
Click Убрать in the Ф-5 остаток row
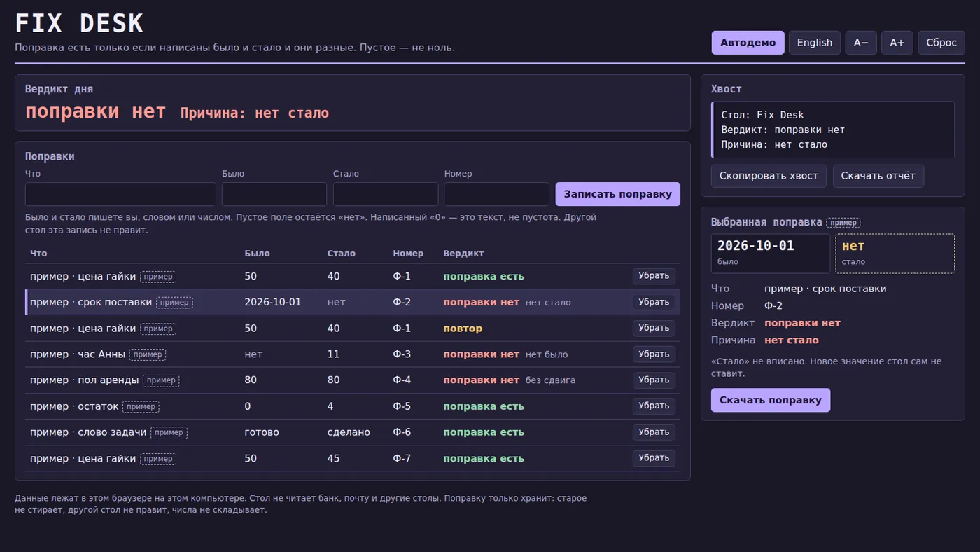coord(654,406)
